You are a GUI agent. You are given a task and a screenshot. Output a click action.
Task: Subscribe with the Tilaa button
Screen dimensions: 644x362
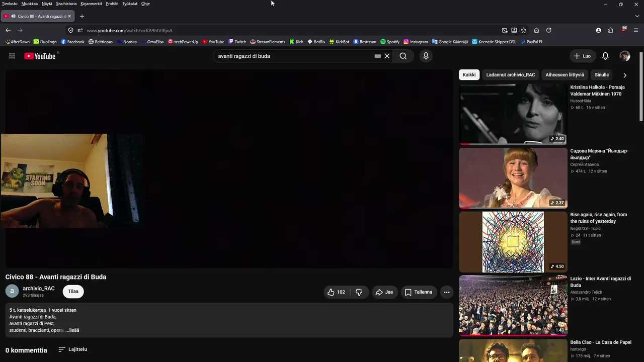pos(73,292)
